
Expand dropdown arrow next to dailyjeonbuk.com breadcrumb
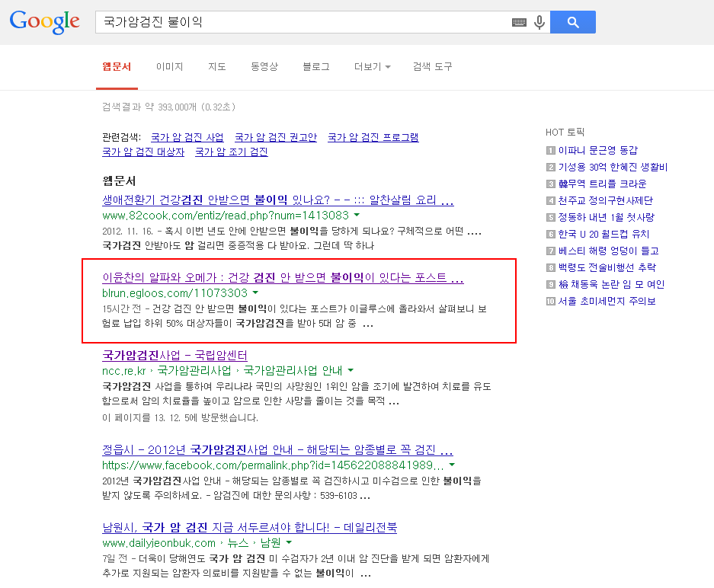tap(289, 543)
